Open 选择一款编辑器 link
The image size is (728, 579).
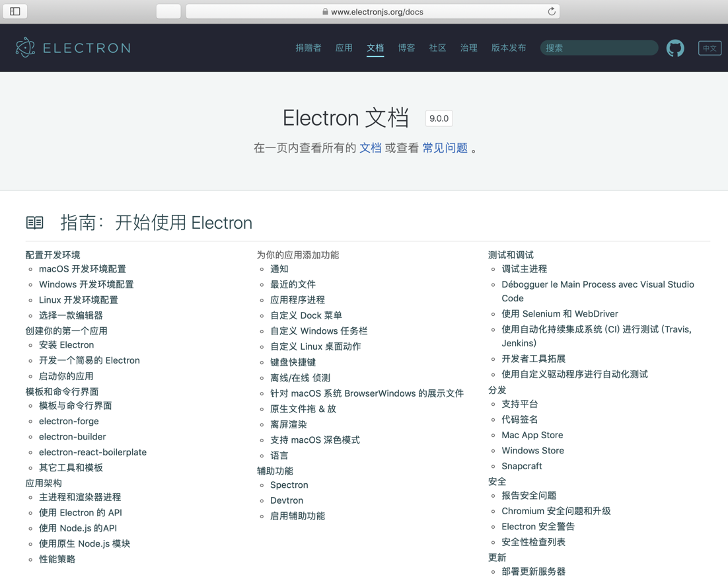tap(71, 315)
